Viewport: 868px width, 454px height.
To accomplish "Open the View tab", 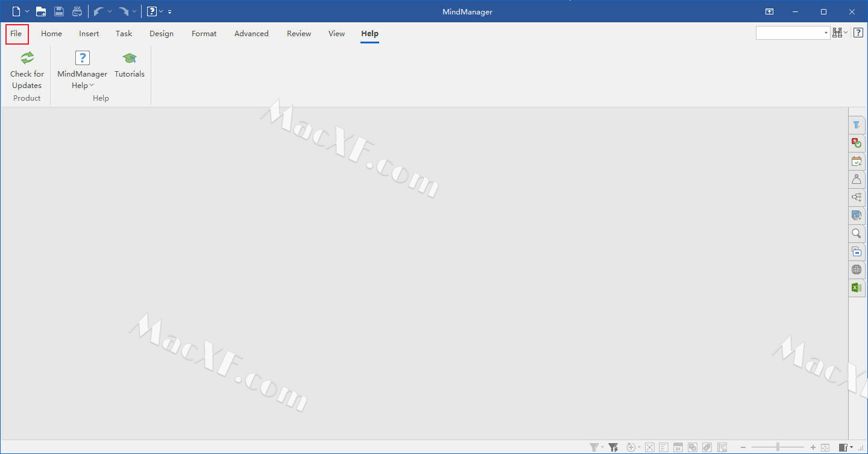I will 336,33.
